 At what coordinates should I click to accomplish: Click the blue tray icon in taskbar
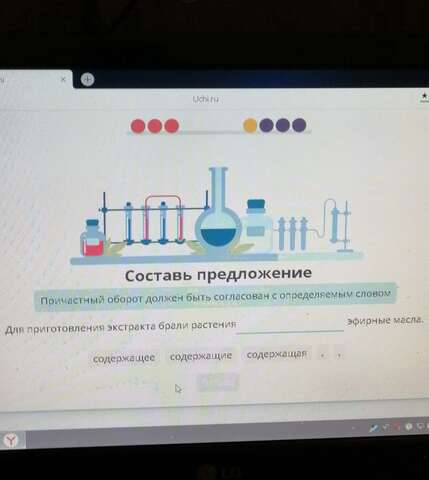point(374,428)
